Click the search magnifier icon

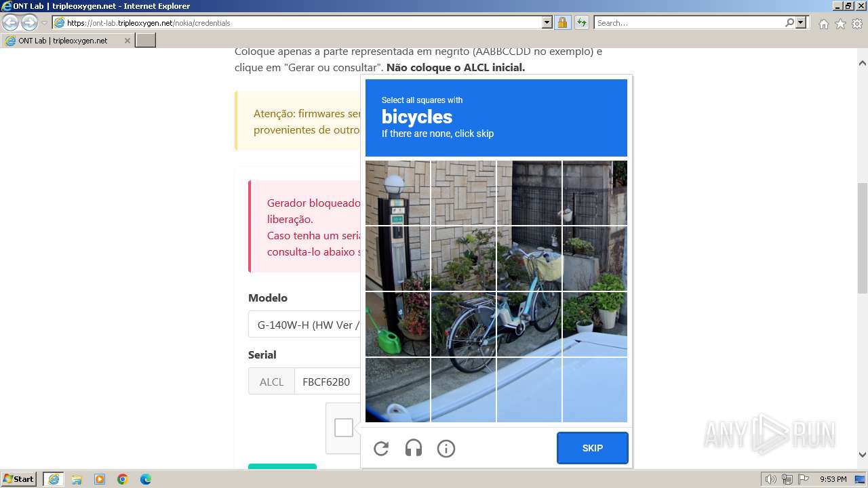click(790, 22)
